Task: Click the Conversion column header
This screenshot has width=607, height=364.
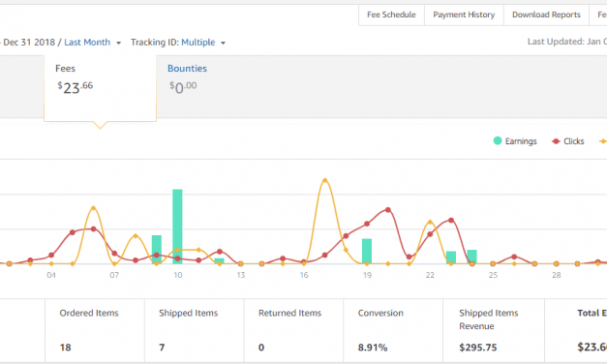Action: 380,313
